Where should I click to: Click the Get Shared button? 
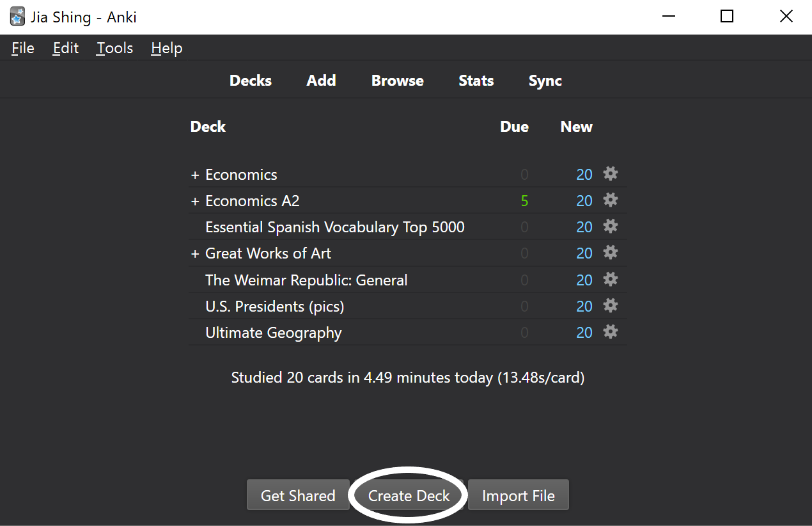tap(298, 495)
